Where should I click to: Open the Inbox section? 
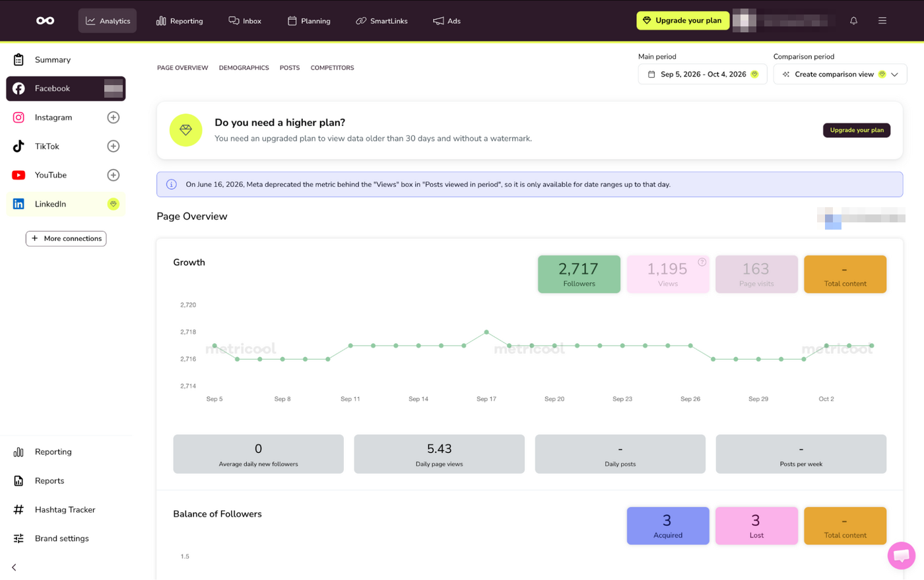coord(245,20)
